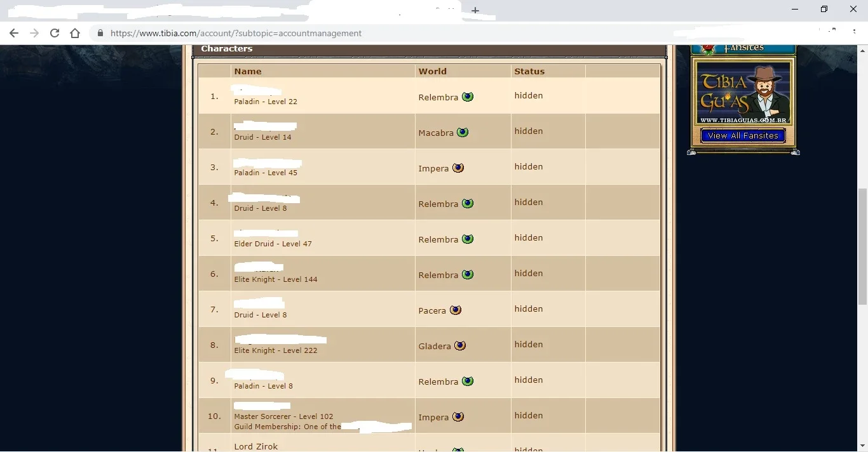Screen dimensions: 868x452
Task: Click world icon beside Relembra in row 1
Action: point(468,96)
